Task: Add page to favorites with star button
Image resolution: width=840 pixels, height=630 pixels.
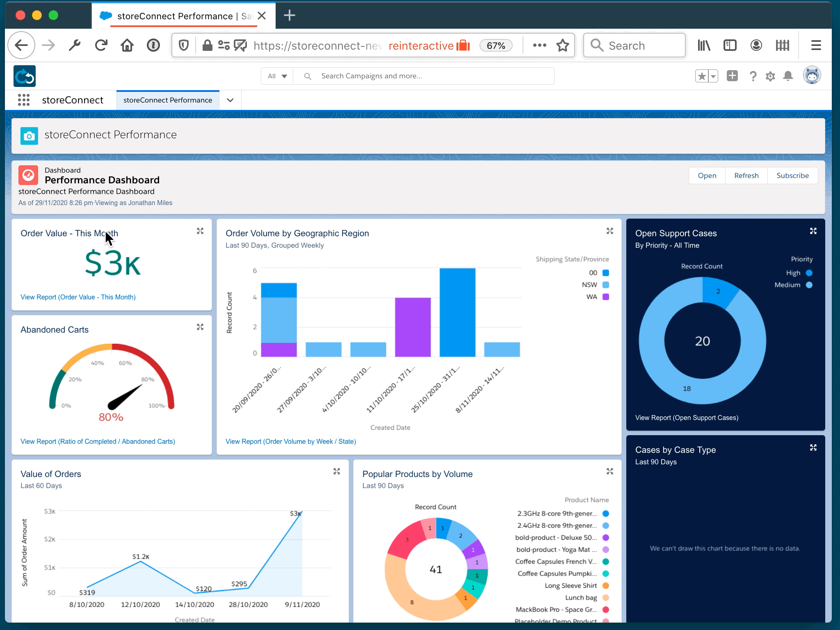Action: coord(702,76)
